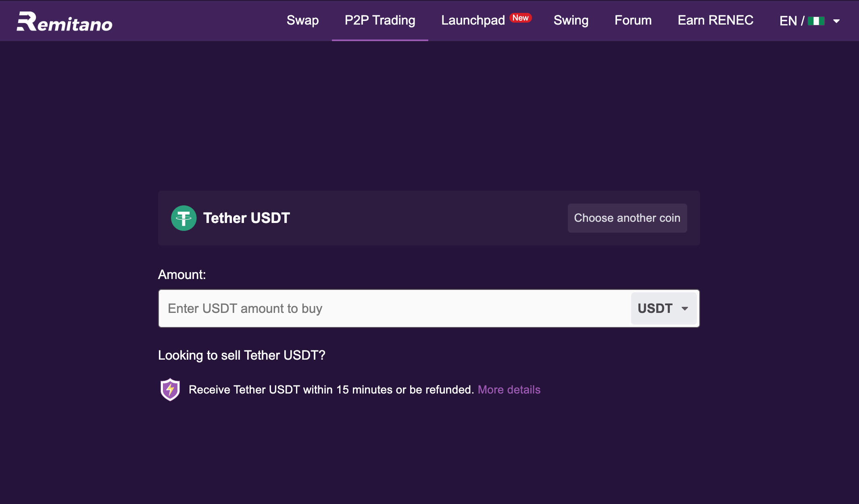
Task: Click the Tether USDT heading
Action: click(246, 218)
